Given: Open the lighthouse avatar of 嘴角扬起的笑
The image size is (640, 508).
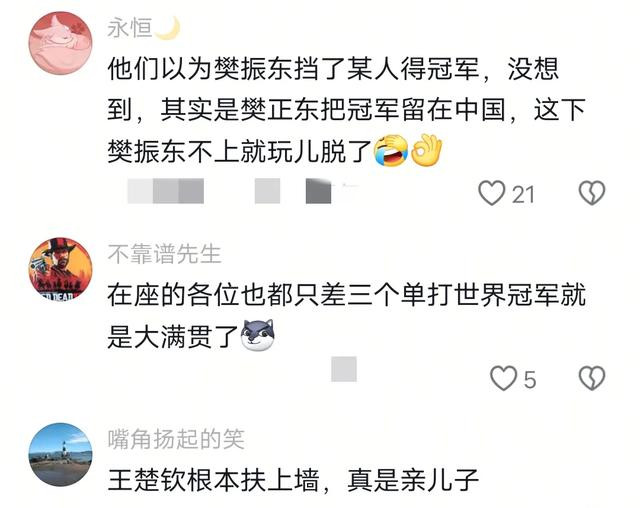Looking at the screenshot, I should [x=60, y=455].
